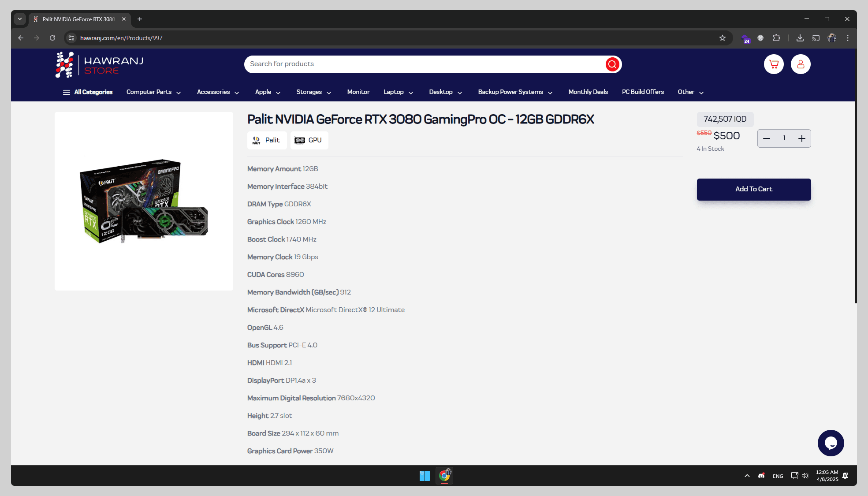This screenshot has width=868, height=496.
Task: Expand the Computer Parts menu
Action: pos(153,92)
